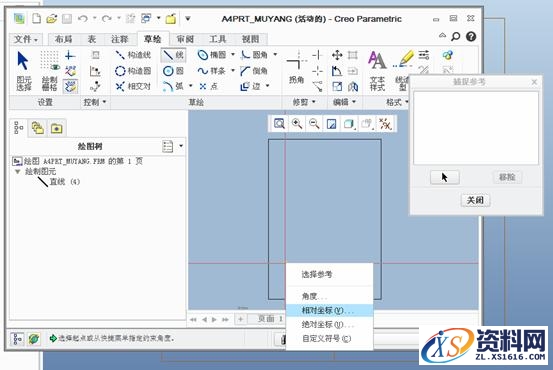553x370 pixels.
Task: Click the zoom out icon
Action: [x=314, y=123]
